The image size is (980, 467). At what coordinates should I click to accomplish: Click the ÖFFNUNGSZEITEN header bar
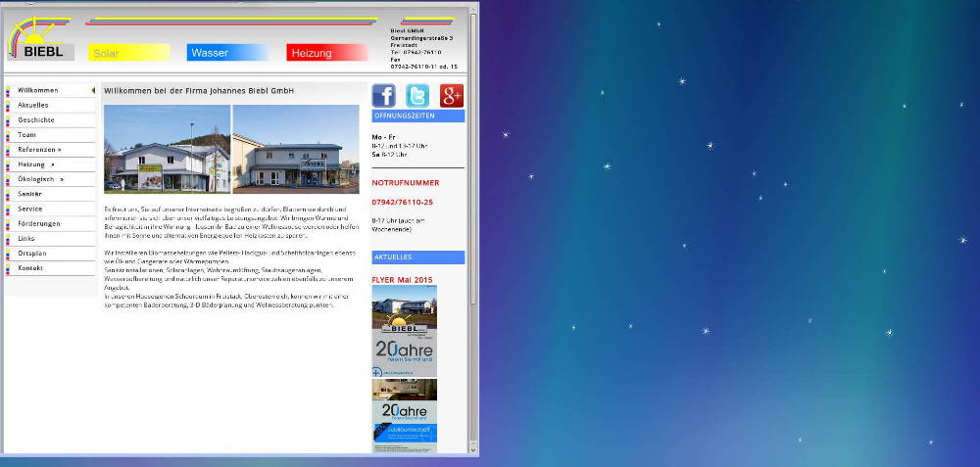pyautogui.click(x=418, y=117)
